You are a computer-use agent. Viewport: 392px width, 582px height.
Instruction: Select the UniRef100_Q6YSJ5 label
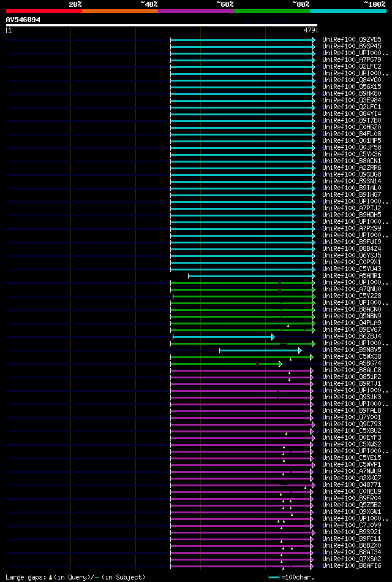(352, 255)
